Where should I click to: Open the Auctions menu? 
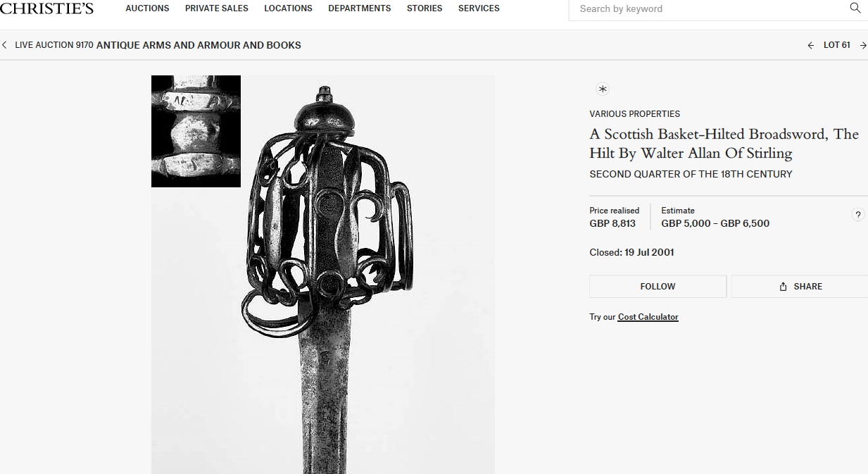(x=147, y=8)
